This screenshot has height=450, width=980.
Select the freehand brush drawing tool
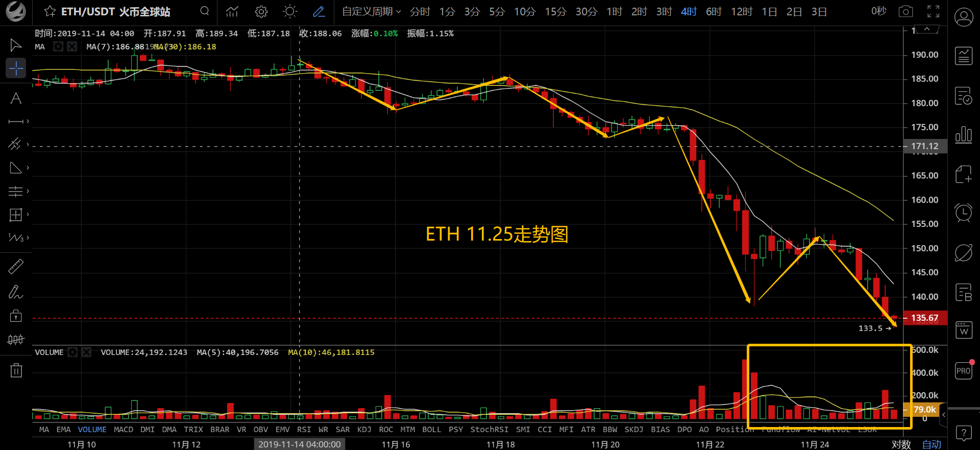pos(16,292)
